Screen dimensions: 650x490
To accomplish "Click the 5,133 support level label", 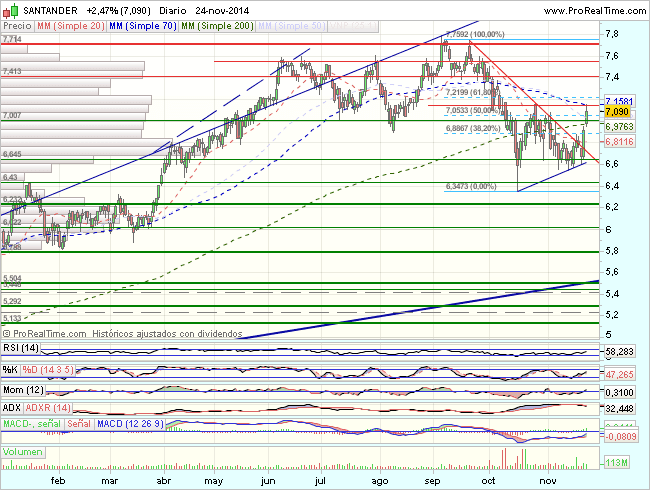I will click(12, 318).
